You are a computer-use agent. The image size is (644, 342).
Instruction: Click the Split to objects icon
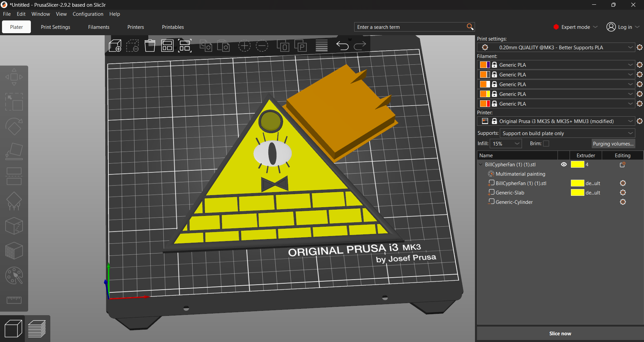(x=283, y=46)
